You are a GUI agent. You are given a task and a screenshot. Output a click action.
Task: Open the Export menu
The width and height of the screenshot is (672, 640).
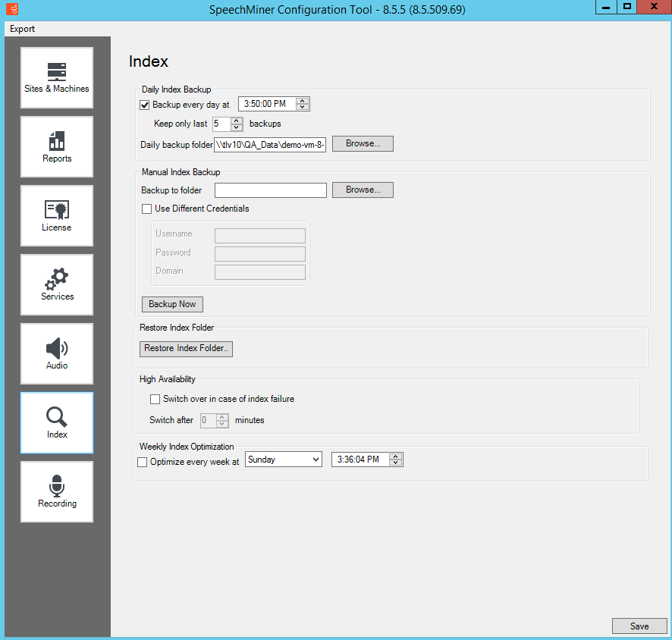23,29
